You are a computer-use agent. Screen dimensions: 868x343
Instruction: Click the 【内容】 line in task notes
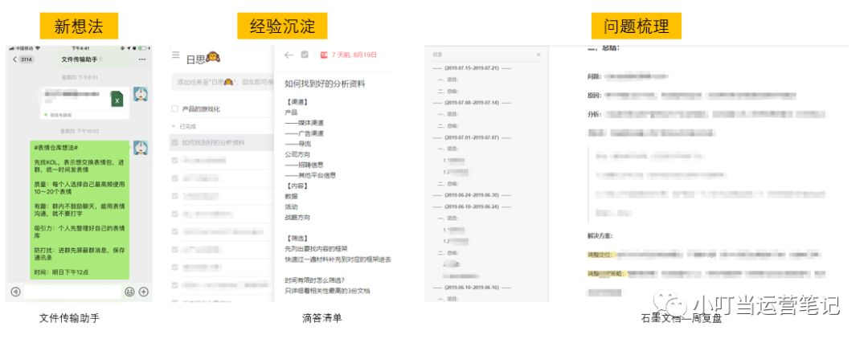[297, 186]
